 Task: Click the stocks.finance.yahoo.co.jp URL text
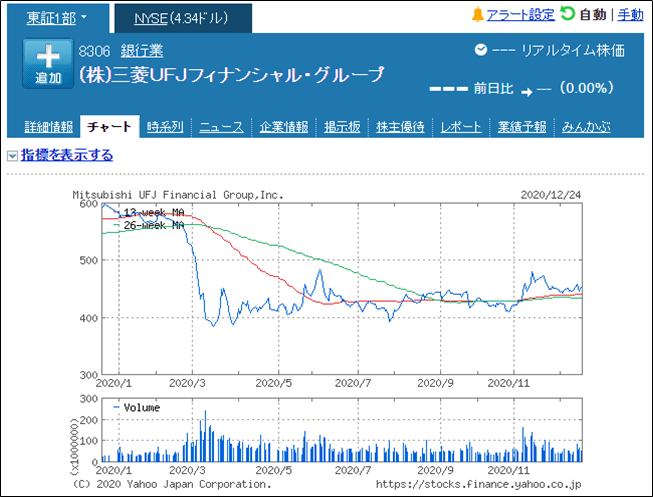479,484
